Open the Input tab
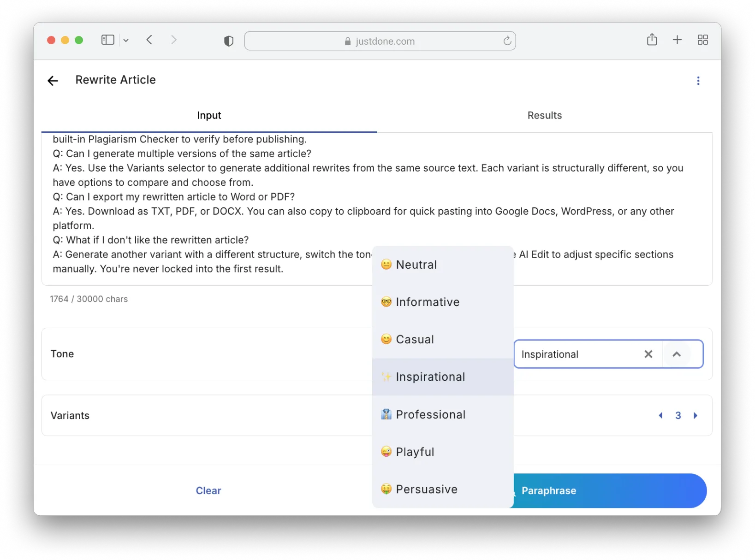755x560 pixels. (209, 115)
